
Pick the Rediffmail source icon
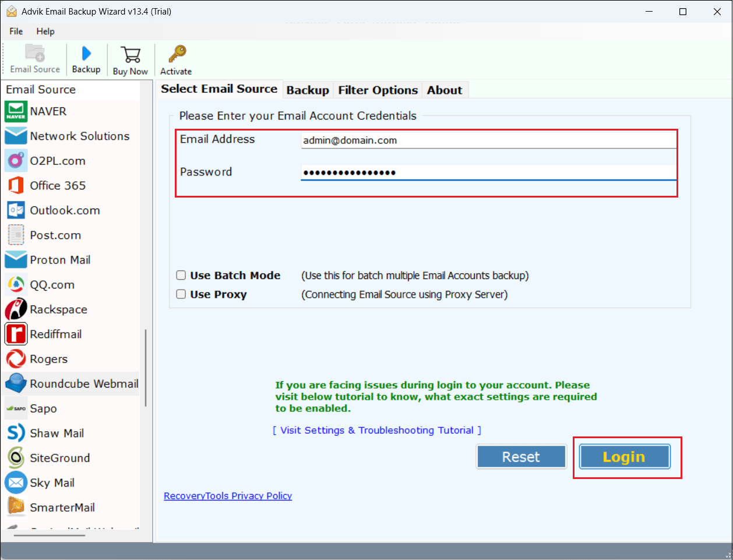point(16,334)
